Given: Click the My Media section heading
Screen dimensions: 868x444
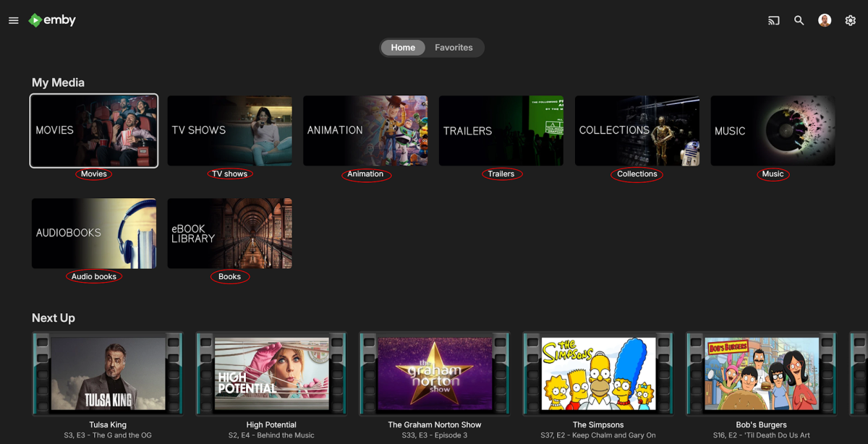Looking at the screenshot, I should pos(58,82).
